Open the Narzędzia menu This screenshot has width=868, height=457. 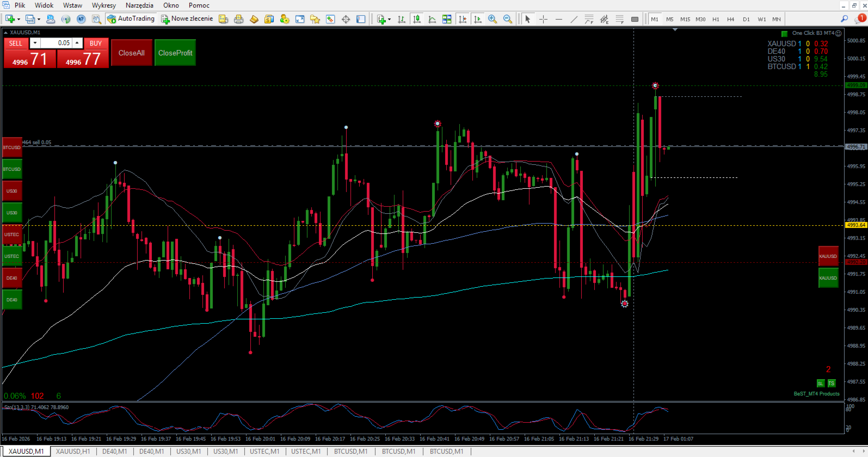coord(139,5)
